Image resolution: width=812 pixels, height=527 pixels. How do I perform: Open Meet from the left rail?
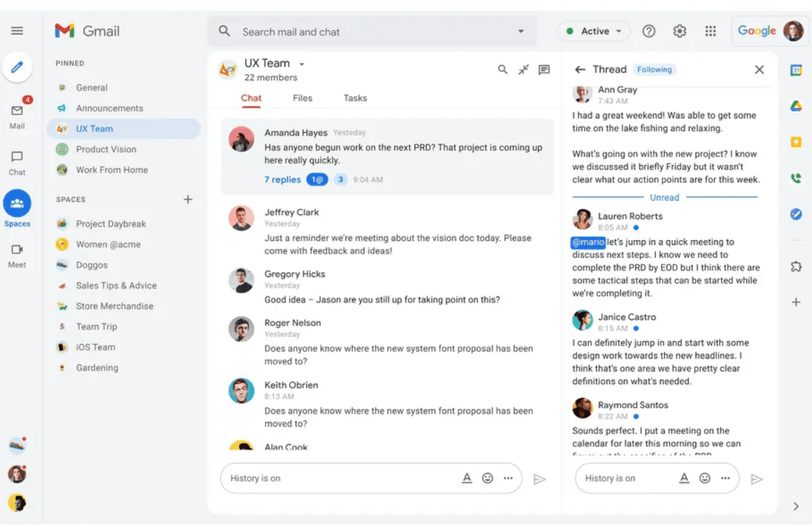[x=17, y=256]
